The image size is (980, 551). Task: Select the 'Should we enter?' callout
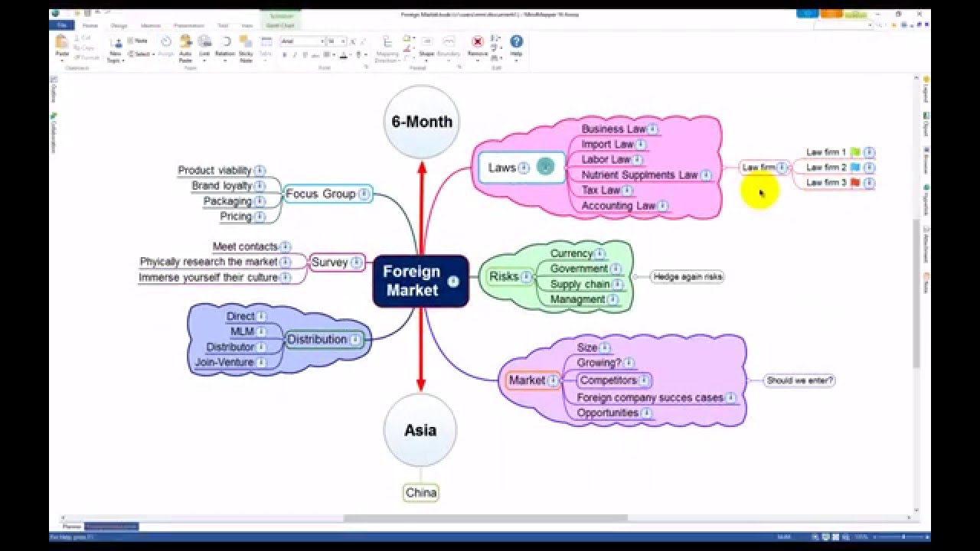pyautogui.click(x=799, y=380)
